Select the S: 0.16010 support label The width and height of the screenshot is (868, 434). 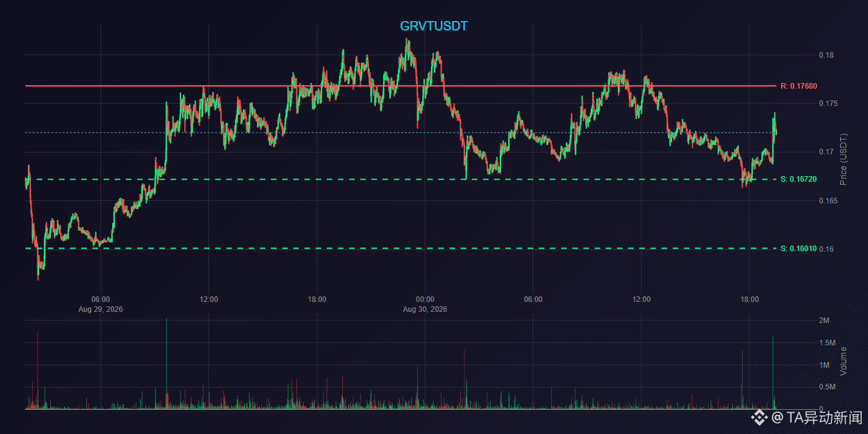point(799,249)
